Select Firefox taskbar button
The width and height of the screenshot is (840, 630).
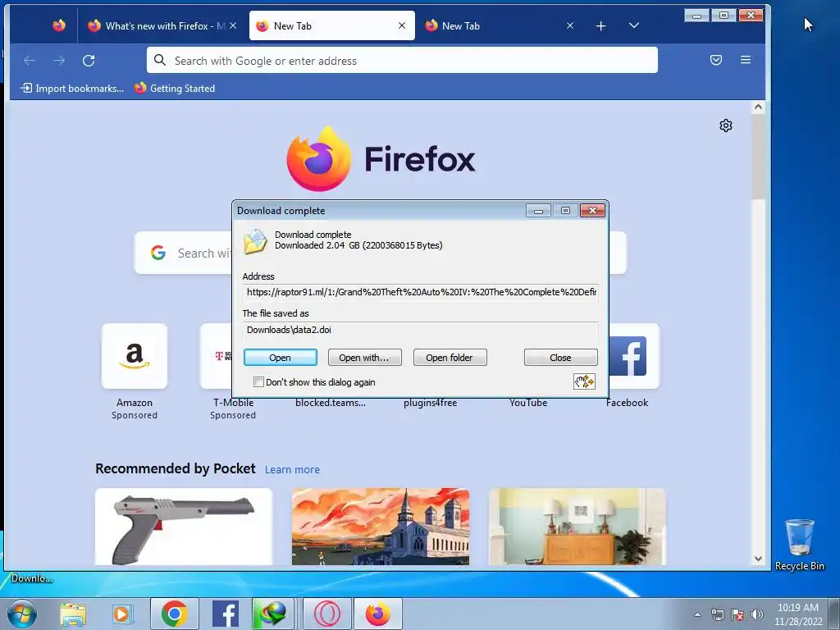[377, 614]
